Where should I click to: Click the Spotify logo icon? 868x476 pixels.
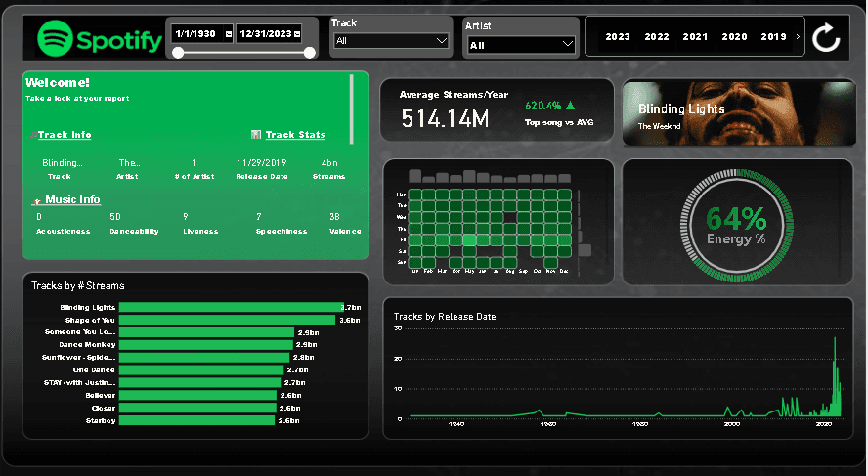56,38
